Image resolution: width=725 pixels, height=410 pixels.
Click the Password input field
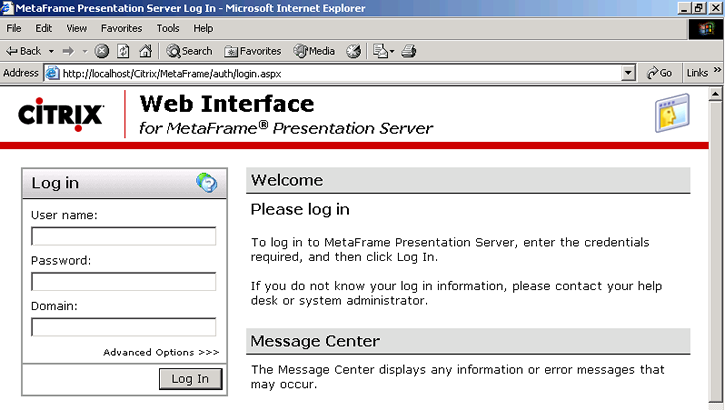pyautogui.click(x=123, y=281)
